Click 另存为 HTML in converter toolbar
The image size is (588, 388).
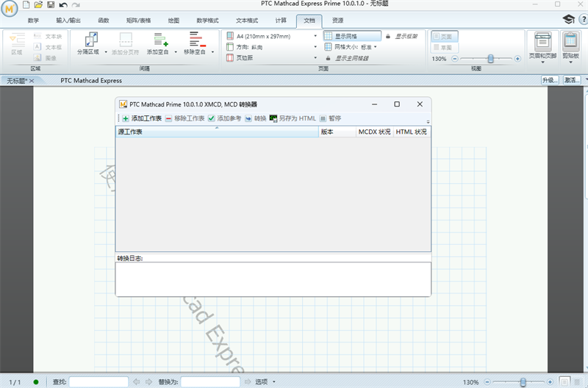293,118
